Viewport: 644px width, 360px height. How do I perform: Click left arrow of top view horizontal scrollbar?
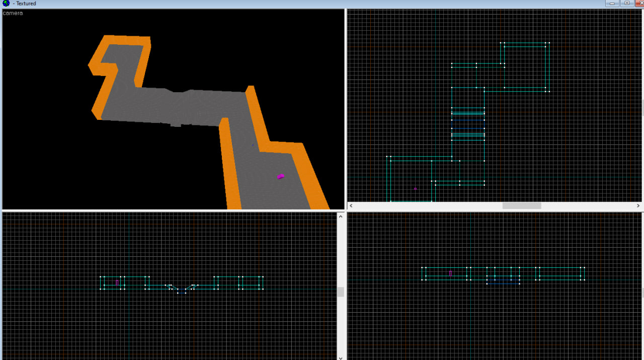(351, 205)
